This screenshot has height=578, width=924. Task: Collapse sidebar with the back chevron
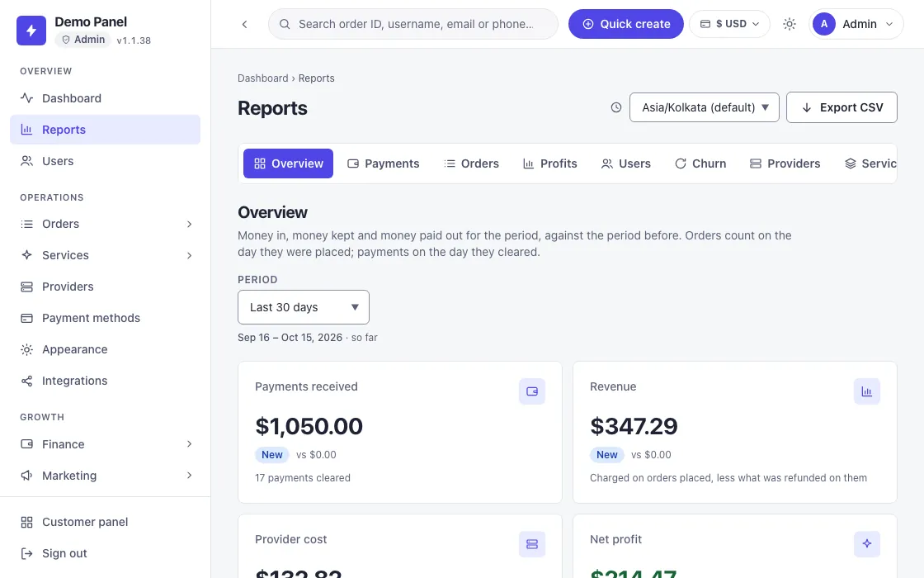point(244,24)
